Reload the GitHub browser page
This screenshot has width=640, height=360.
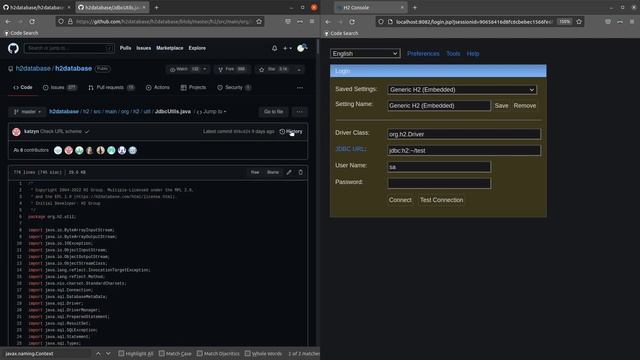tap(32, 21)
